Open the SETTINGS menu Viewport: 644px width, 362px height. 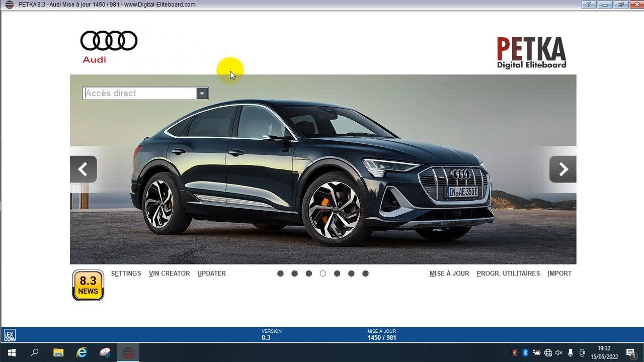pos(126,274)
